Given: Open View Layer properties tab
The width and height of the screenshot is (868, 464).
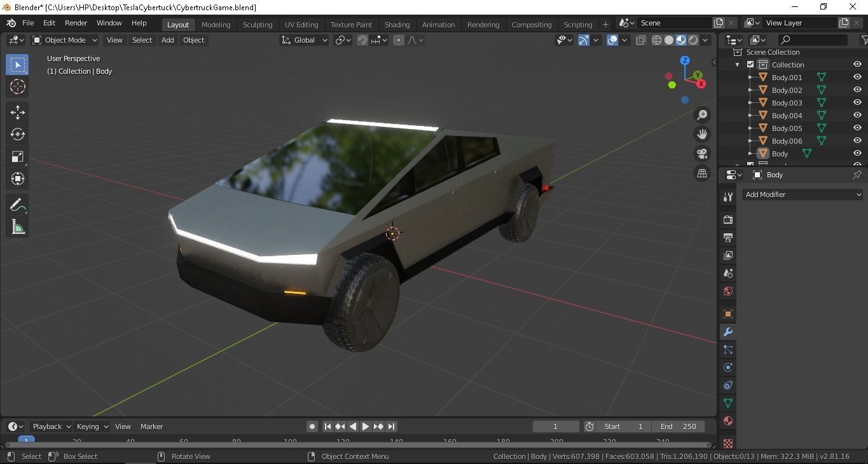Looking at the screenshot, I should 728,255.
